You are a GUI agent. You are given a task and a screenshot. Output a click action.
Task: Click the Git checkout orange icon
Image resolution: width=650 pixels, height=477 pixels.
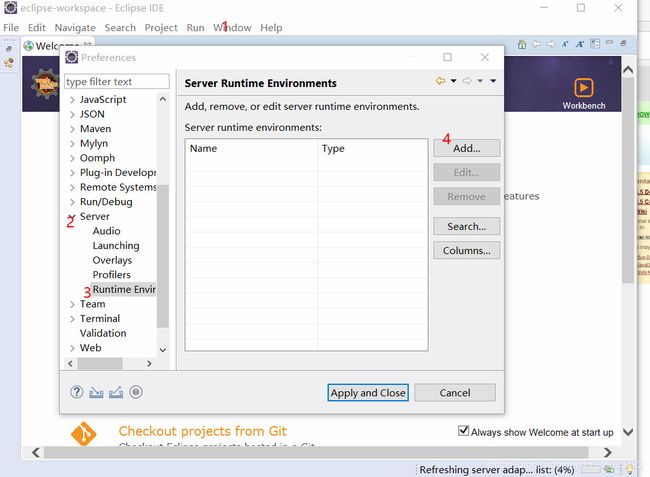pyautogui.click(x=84, y=434)
